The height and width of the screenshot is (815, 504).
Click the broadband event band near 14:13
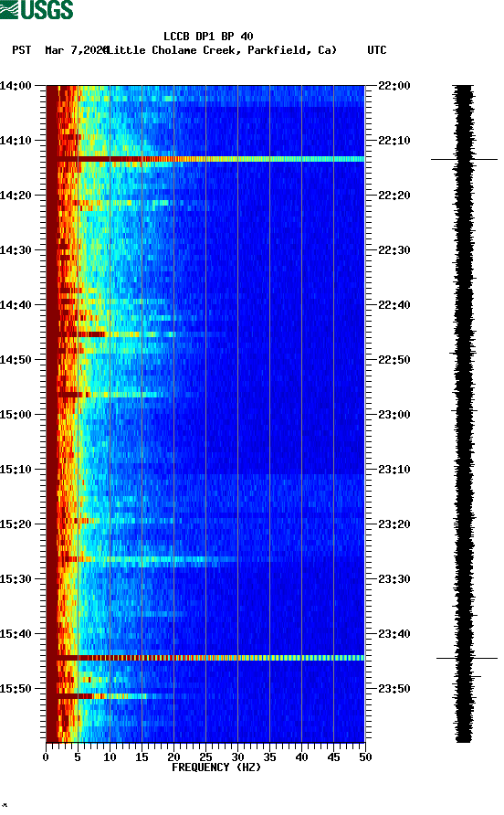[205, 159]
